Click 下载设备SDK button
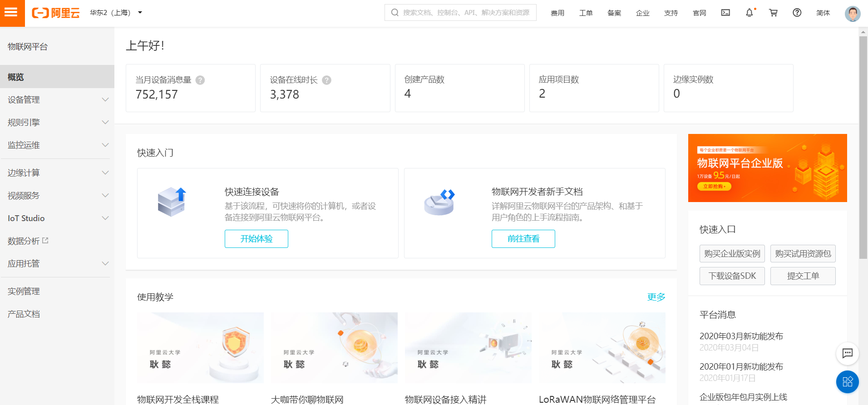Screen dimensions: 868x405 pyautogui.click(x=732, y=276)
